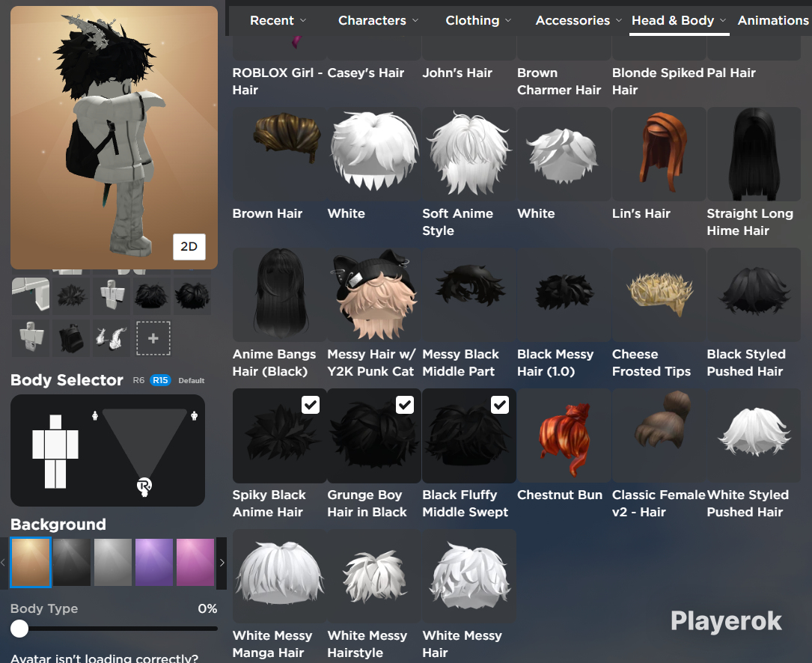Open the Recent dropdown menu
This screenshot has height=663, width=812.
point(278,21)
